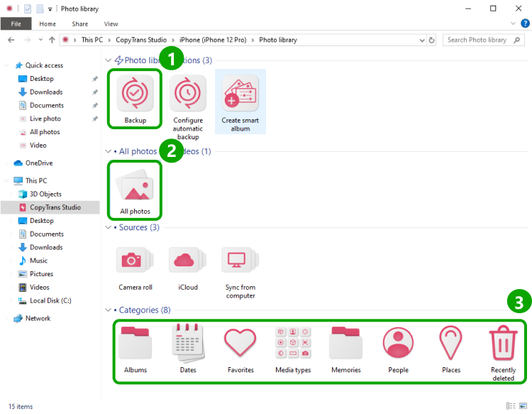The image size is (532, 414).
Task: Select Documents under This PC
Action: tap(47, 234)
